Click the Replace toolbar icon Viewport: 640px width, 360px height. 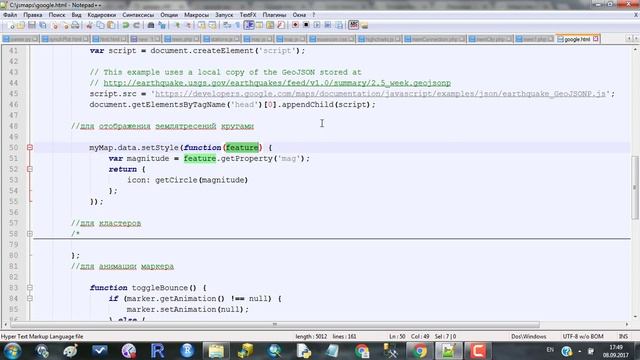(162, 25)
